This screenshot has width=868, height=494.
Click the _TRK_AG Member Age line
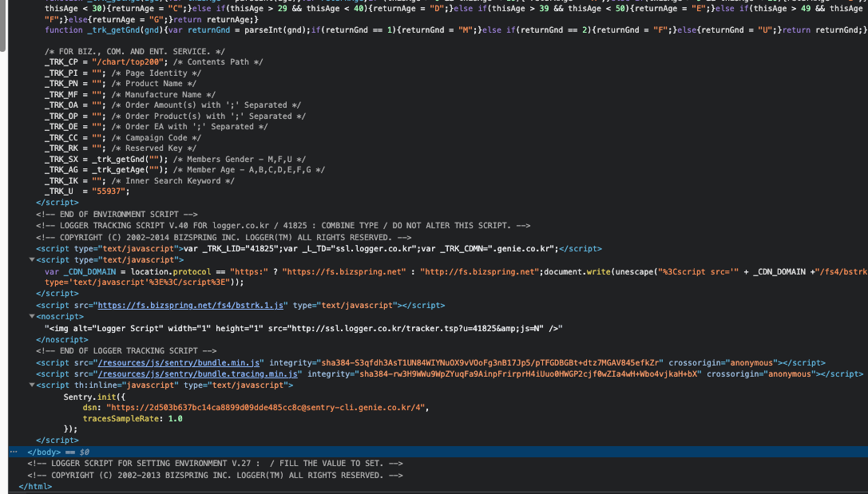pyautogui.click(x=185, y=170)
